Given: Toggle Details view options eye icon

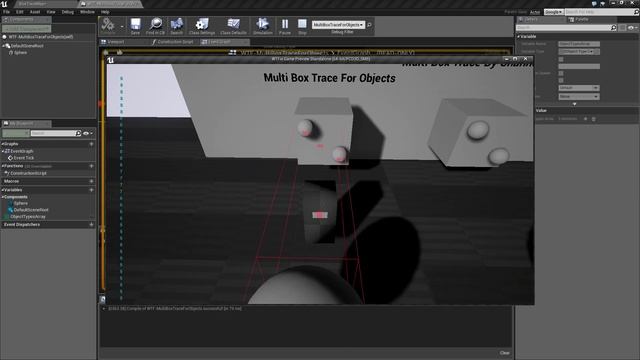Looking at the screenshot, I should click(x=632, y=27).
